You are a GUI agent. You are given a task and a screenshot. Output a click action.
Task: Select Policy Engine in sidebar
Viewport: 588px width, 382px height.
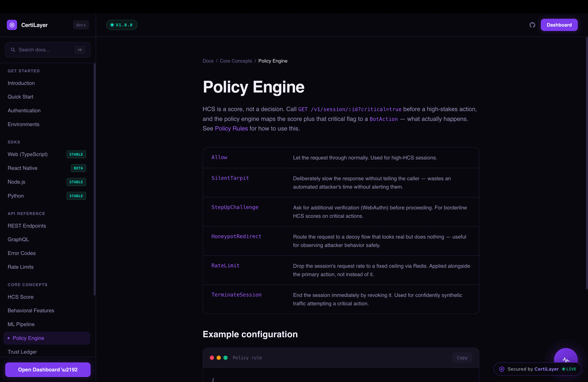coord(47,338)
